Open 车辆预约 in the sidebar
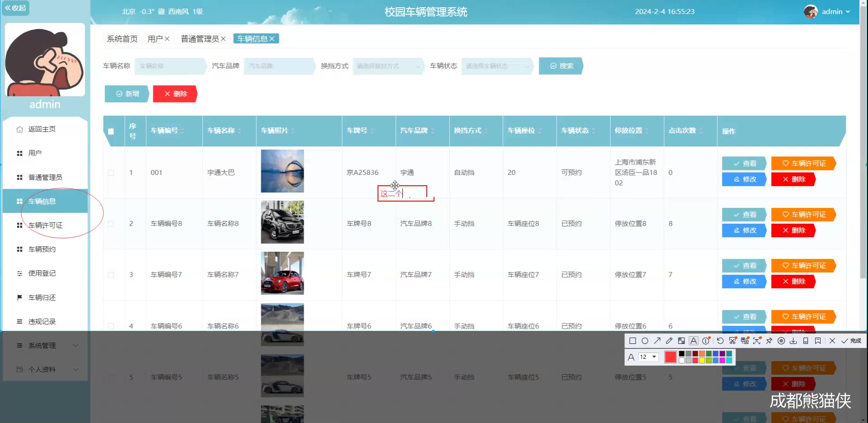 42,249
